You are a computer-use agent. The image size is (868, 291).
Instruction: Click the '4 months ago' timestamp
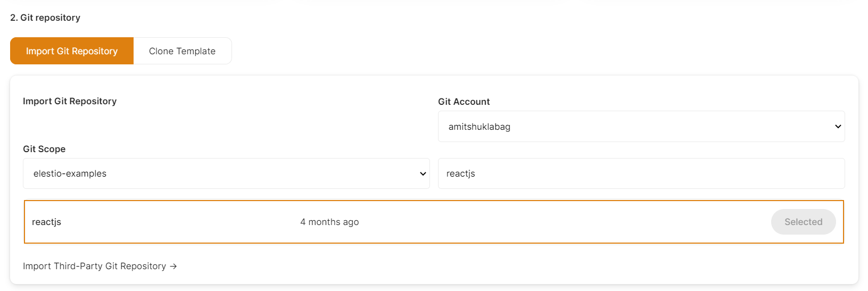pyautogui.click(x=329, y=222)
